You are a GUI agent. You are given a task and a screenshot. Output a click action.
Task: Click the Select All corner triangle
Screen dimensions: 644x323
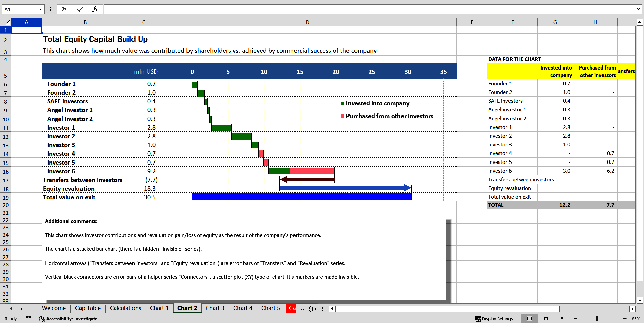[x=8, y=22]
